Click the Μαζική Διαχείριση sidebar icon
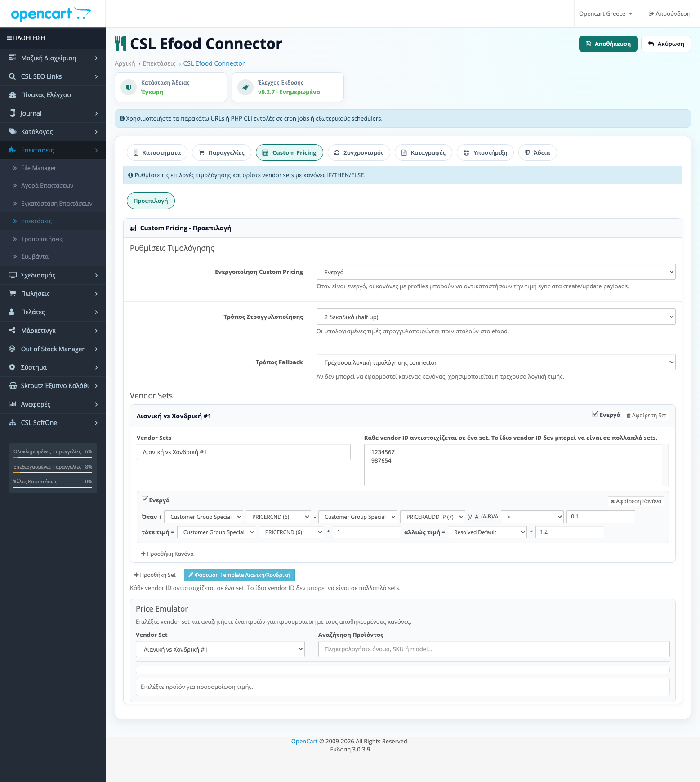This screenshot has height=782, width=700. [13, 58]
